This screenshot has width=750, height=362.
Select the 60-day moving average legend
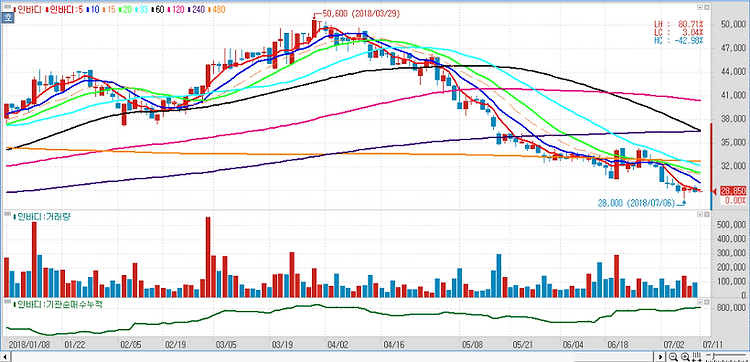point(158,9)
